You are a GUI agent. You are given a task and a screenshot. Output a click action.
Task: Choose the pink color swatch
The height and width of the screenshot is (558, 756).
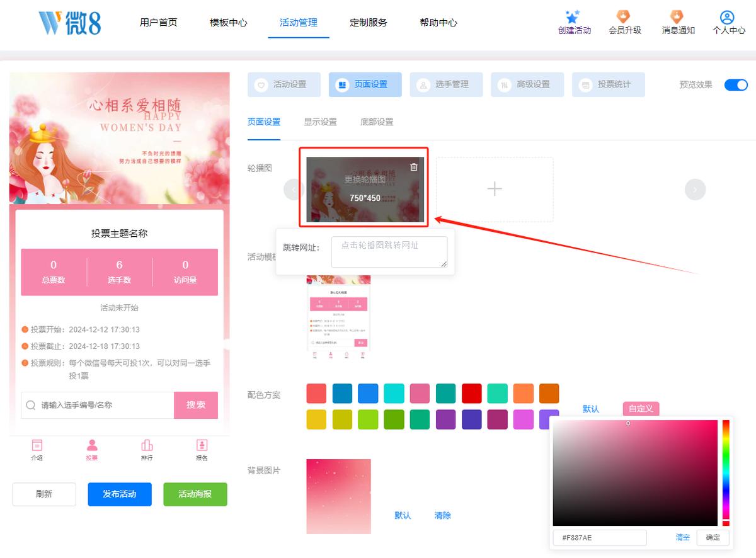(x=420, y=394)
